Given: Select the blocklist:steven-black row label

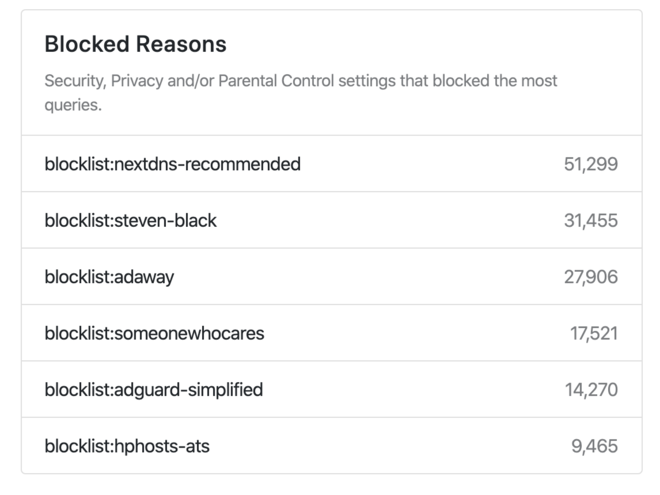Looking at the screenshot, I should coord(130,220).
